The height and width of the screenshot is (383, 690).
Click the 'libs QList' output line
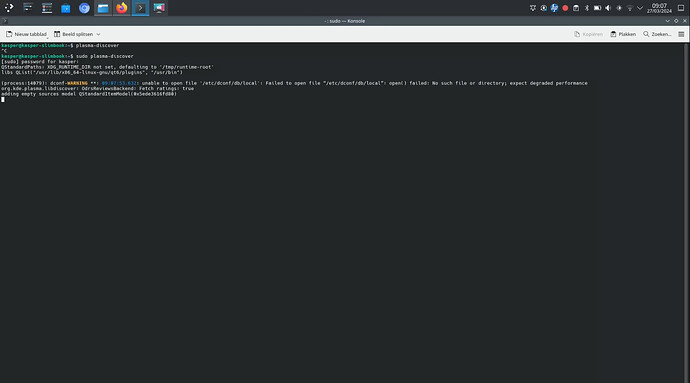coord(92,72)
